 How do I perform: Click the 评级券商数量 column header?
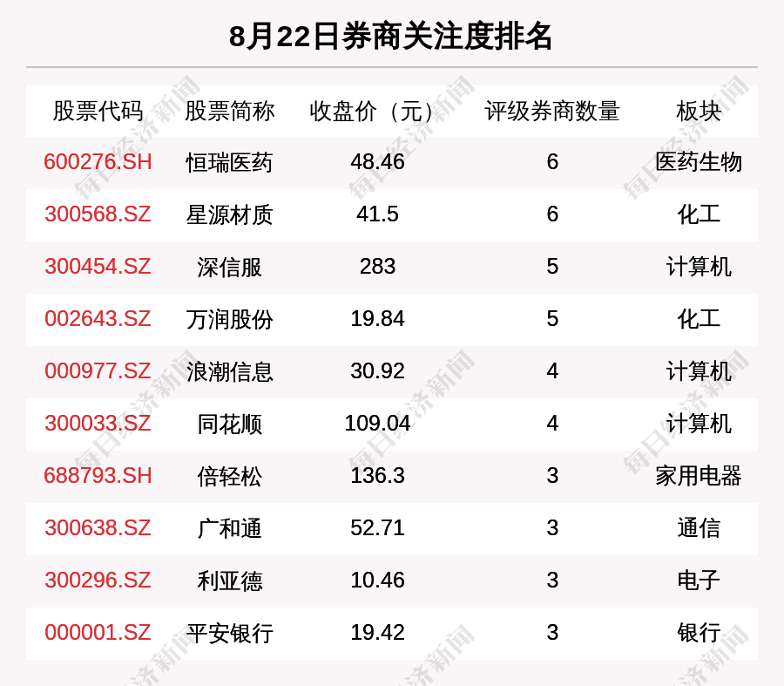coord(552,111)
